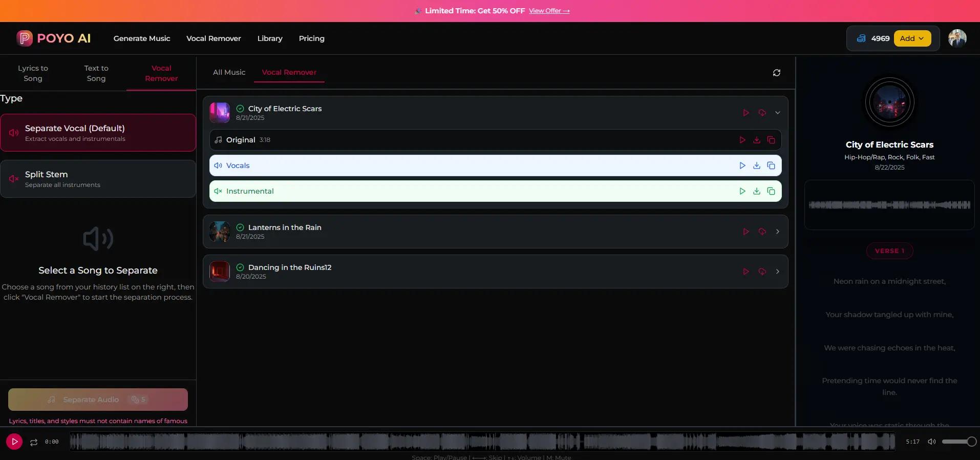Switch to Text to Song tab
Viewport: 980px width, 460px height.
point(96,73)
